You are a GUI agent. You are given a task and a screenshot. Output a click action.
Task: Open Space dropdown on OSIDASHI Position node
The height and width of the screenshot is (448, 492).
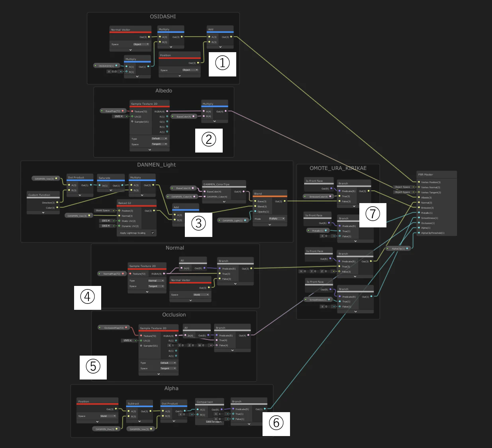pyautogui.click(x=190, y=70)
